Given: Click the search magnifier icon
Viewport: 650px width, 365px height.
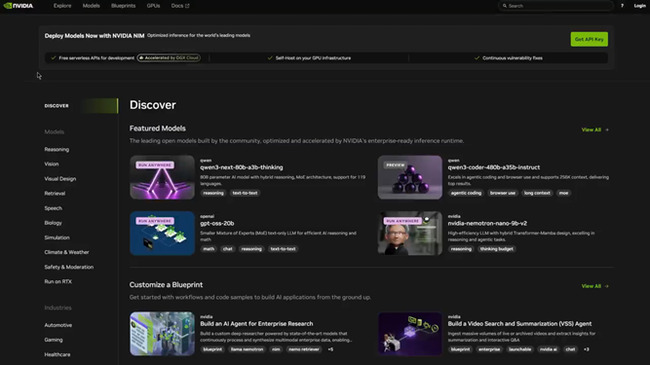Looking at the screenshot, I should click(x=504, y=6).
